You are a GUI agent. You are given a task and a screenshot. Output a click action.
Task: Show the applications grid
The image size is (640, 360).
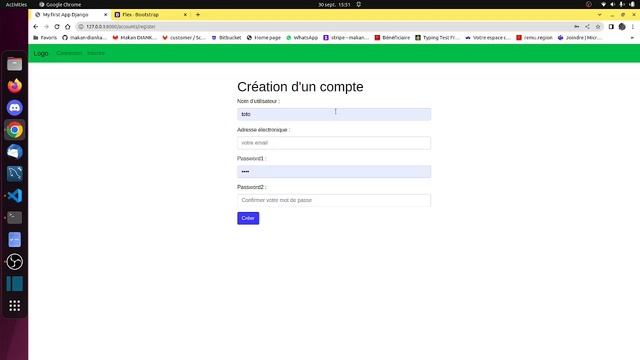click(x=14, y=306)
